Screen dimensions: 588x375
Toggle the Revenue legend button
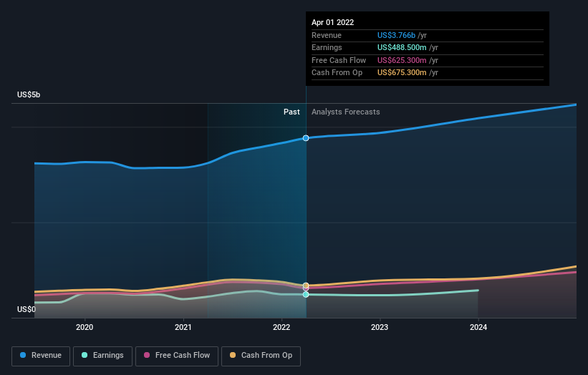tap(41, 356)
